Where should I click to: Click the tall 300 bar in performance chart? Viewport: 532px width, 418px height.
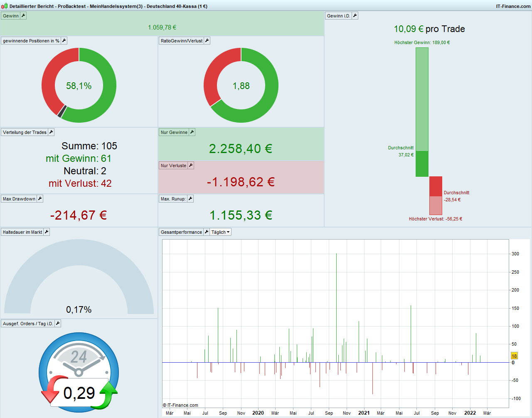pyautogui.click(x=336, y=308)
